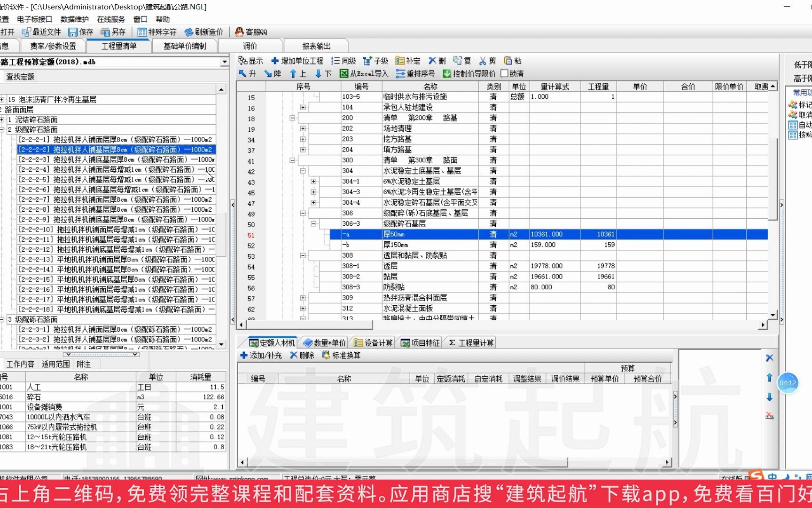812x508 pixels.
Task: Open the 在线服务 menu
Action: click(x=111, y=19)
